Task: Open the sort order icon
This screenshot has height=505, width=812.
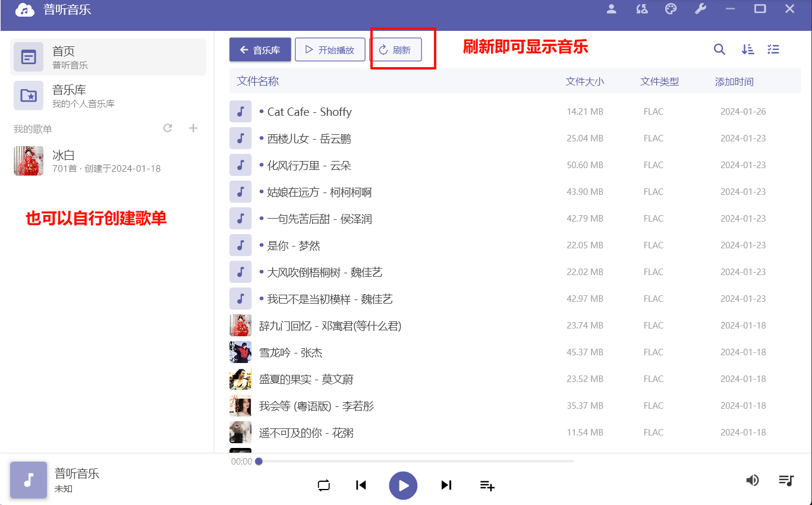Action: [x=748, y=50]
